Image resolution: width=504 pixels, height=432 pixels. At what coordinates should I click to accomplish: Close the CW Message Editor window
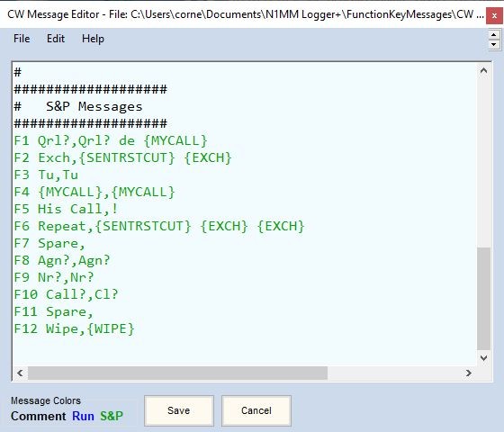coord(494,15)
